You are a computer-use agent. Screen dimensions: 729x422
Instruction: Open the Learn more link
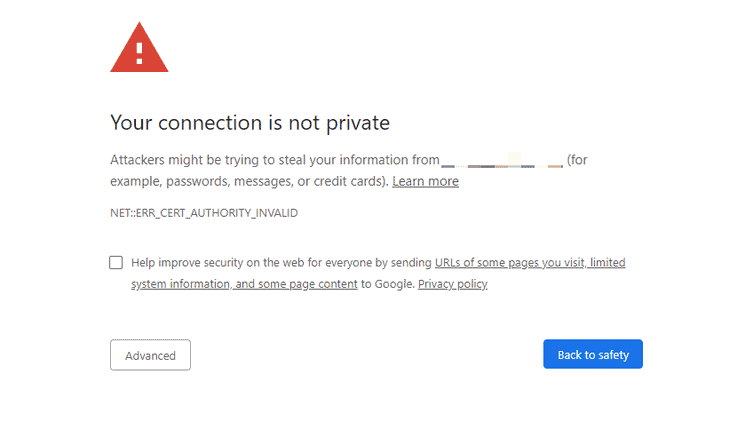[x=425, y=182]
